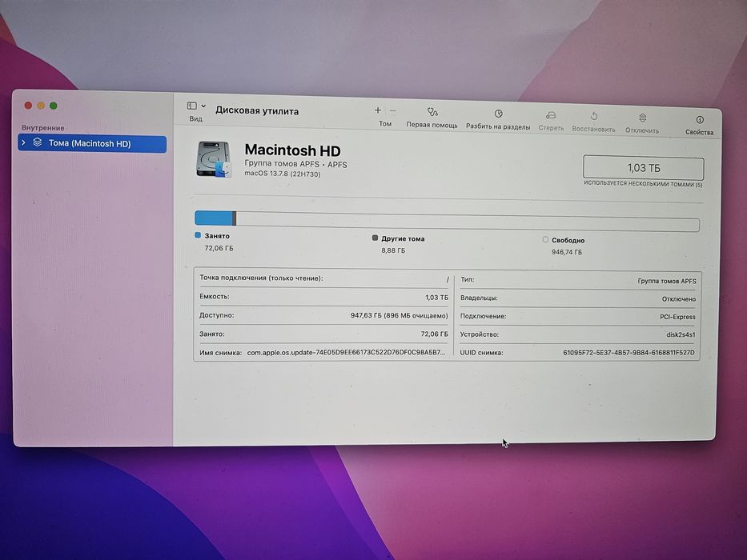Click the Группа томов APFS subtitle
The height and width of the screenshot is (560, 747).
(x=296, y=164)
